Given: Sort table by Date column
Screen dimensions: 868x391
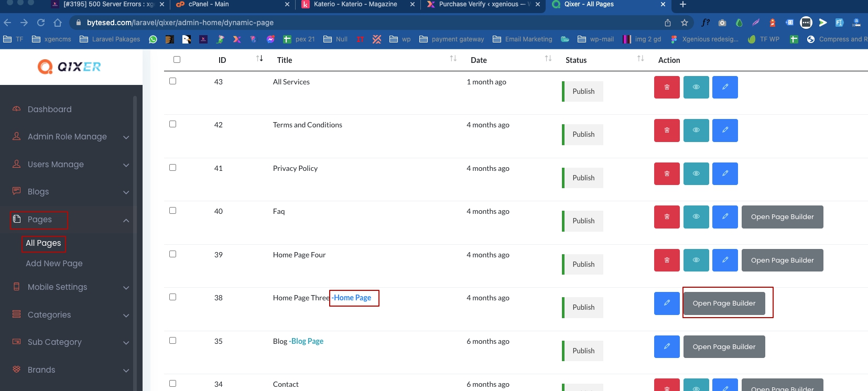Looking at the screenshot, I should pyautogui.click(x=548, y=59).
